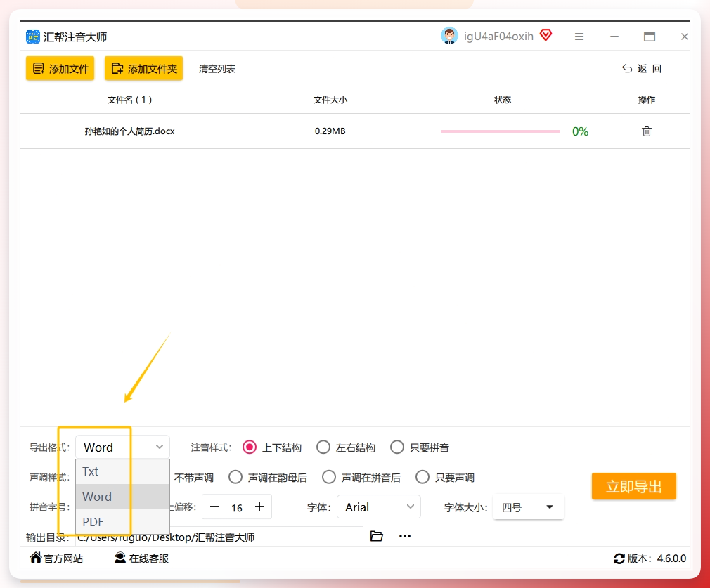Viewport: 710px width, 588px height.
Task: Click the version refresh icon
Action: point(619,558)
